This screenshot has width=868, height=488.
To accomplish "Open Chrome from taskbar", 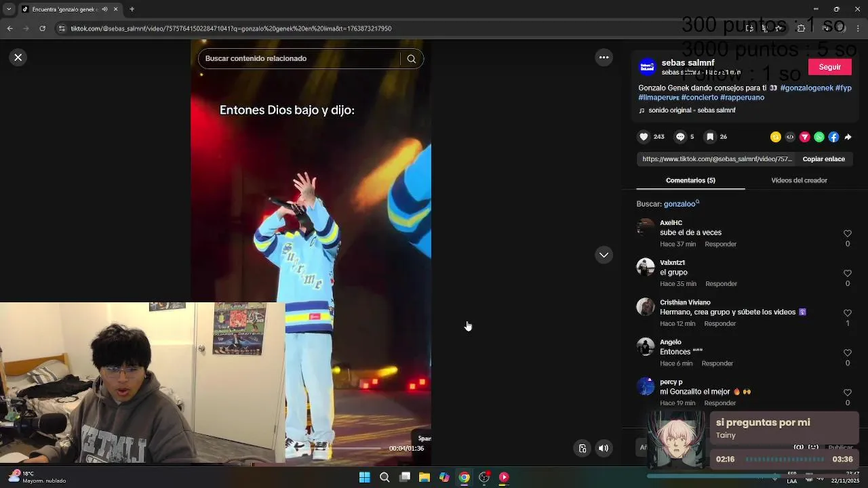I will coord(465,477).
